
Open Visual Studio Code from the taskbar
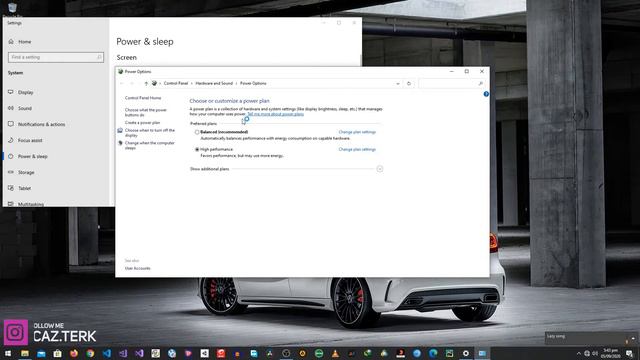click(x=107, y=353)
